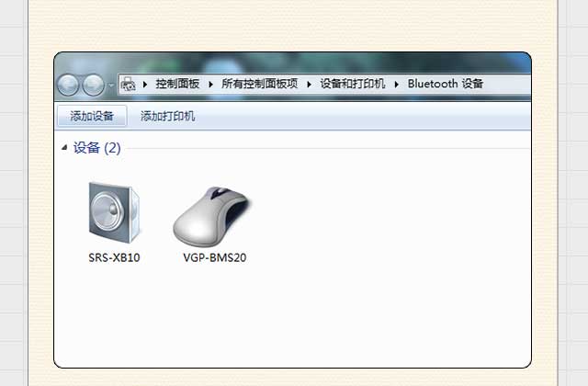Click the VGP-BMS20 name label
588x386 pixels.
(214, 257)
